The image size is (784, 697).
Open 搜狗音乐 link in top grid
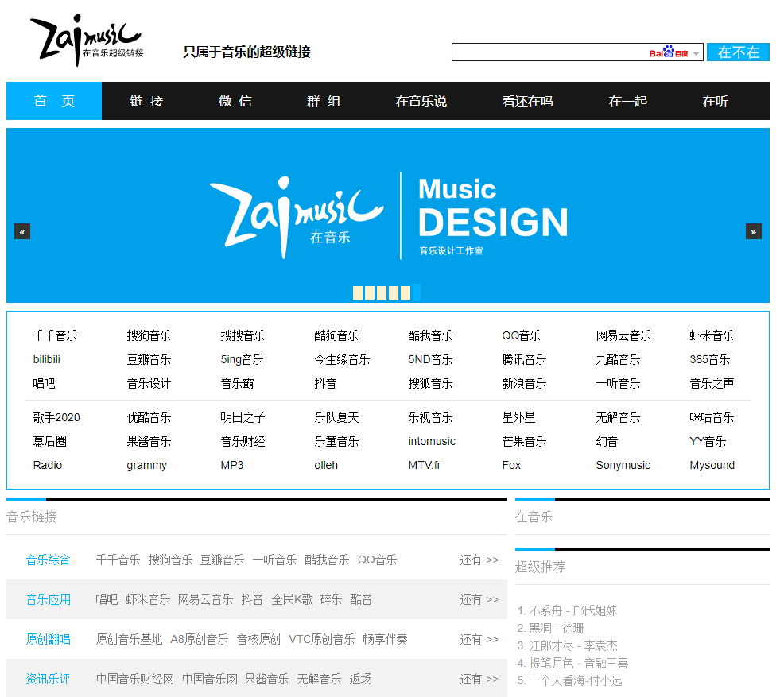click(149, 335)
